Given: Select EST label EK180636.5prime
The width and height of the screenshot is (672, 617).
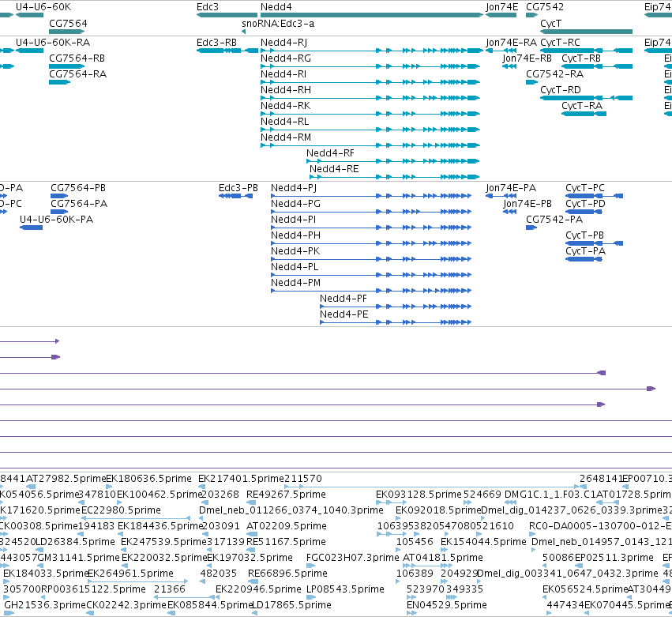Looking at the screenshot, I should point(148,479).
